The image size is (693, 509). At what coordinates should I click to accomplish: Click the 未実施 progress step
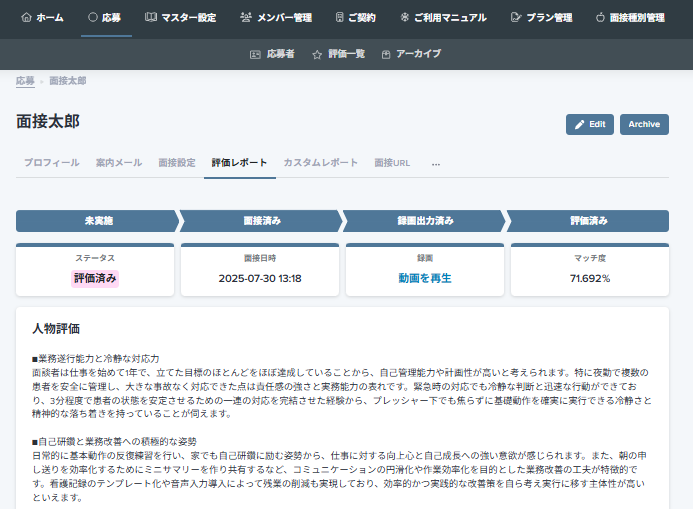tap(98, 221)
